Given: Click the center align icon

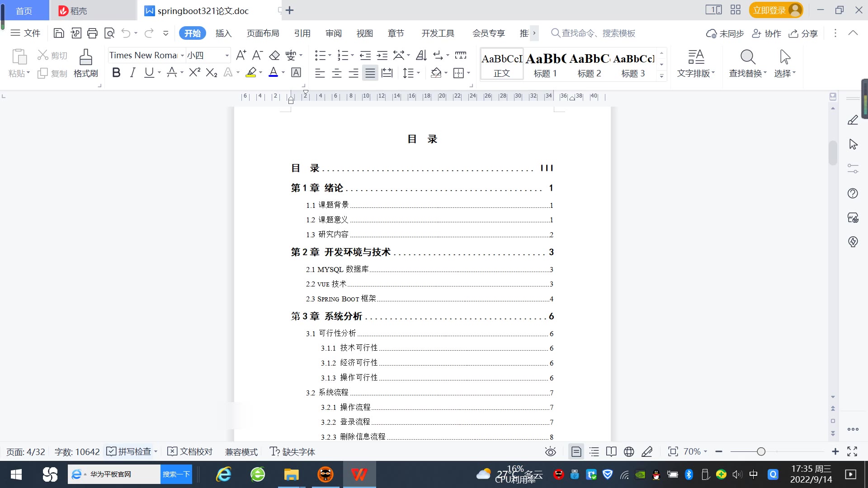Looking at the screenshot, I should tap(337, 73).
